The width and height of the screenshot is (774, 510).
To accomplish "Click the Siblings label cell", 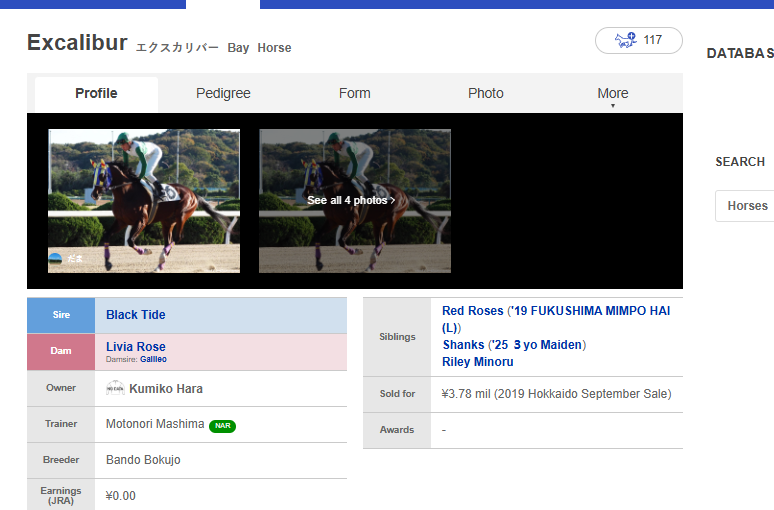I will tap(397, 337).
